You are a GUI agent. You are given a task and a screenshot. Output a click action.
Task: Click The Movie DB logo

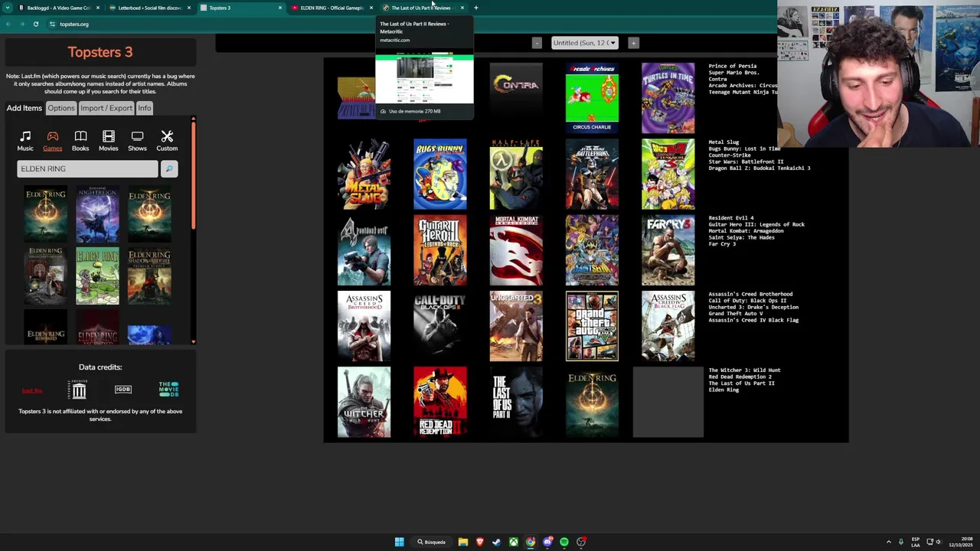[x=168, y=389]
